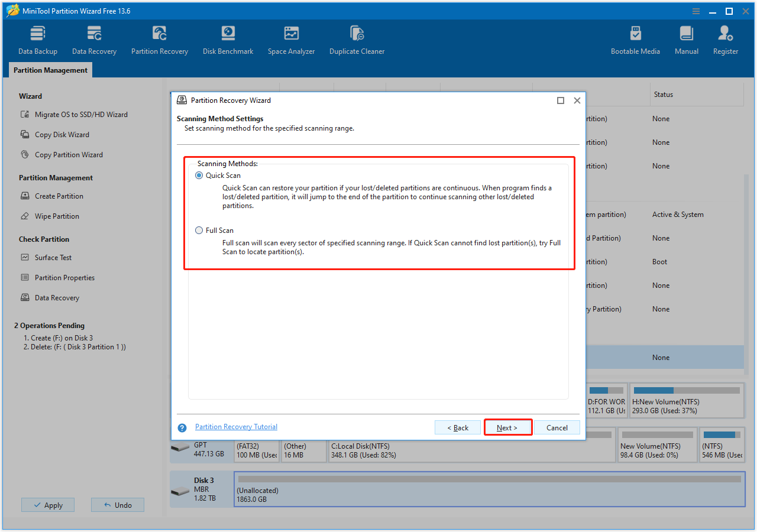Screen dimensions: 757x532
Task: Open the Space Analyzer
Action: click(291, 39)
